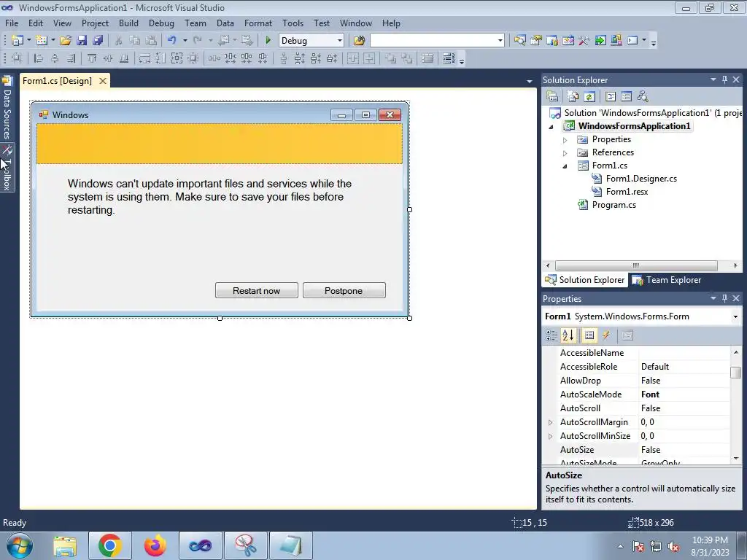This screenshot has width=747, height=560.
Task: Click Show All Files in Solution Explorer
Action: pos(573,97)
